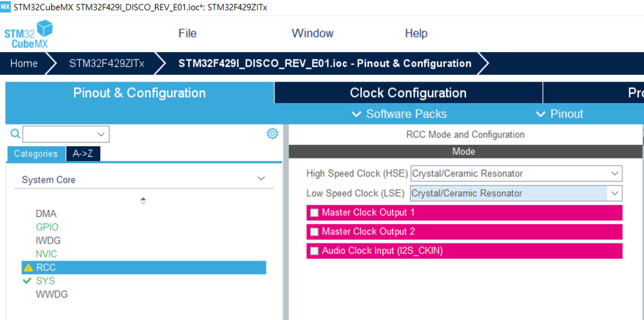
Task: Click the search magnifier icon
Action: 15,134
